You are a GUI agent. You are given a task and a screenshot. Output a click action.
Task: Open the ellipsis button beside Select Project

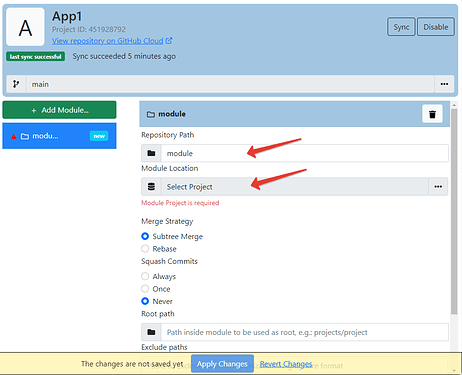pyautogui.click(x=438, y=186)
